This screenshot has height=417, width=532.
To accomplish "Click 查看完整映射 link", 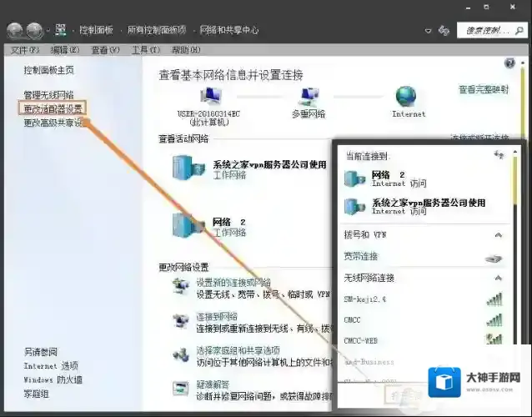I will pyautogui.click(x=484, y=89).
